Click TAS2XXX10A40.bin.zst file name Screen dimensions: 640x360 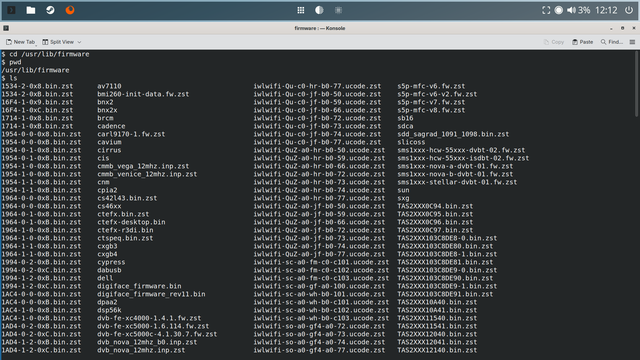pyautogui.click(x=437, y=302)
